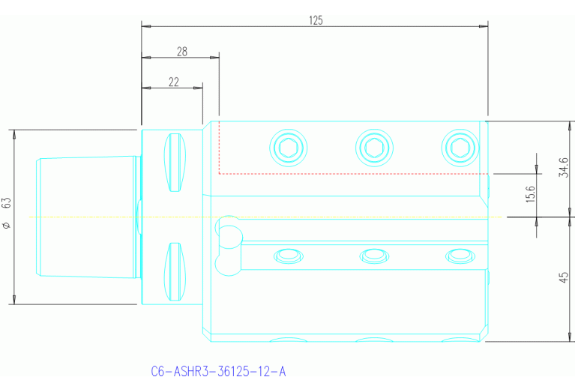Viewport: 575px width, 392px height.
Task: Click the middle small screw in lower row
Action: tap(374, 256)
